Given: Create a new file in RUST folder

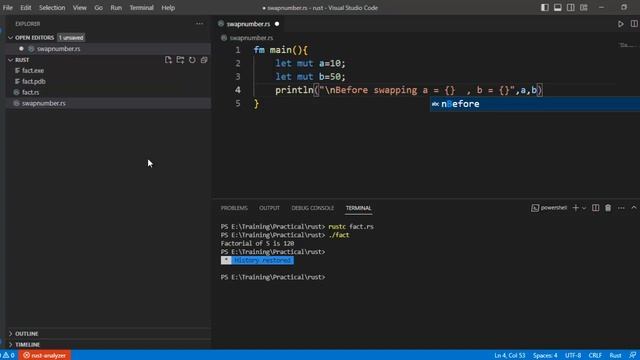Looking at the screenshot, I should (168, 60).
